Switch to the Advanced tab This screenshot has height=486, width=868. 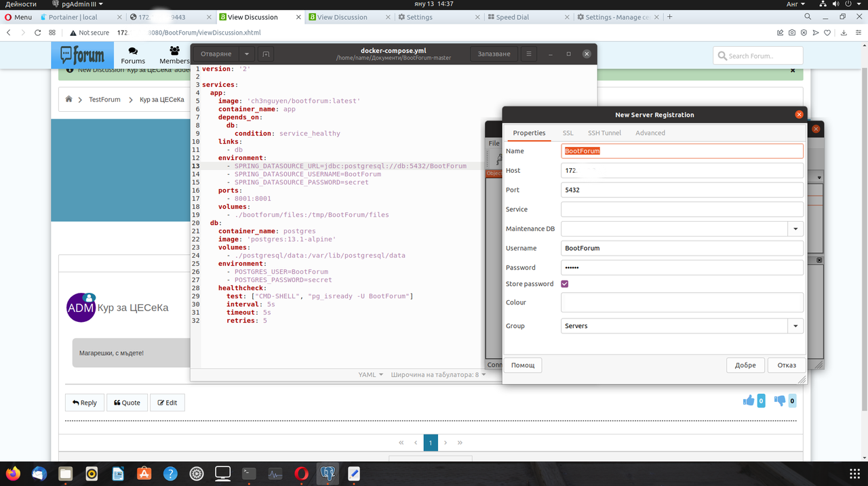pos(650,133)
